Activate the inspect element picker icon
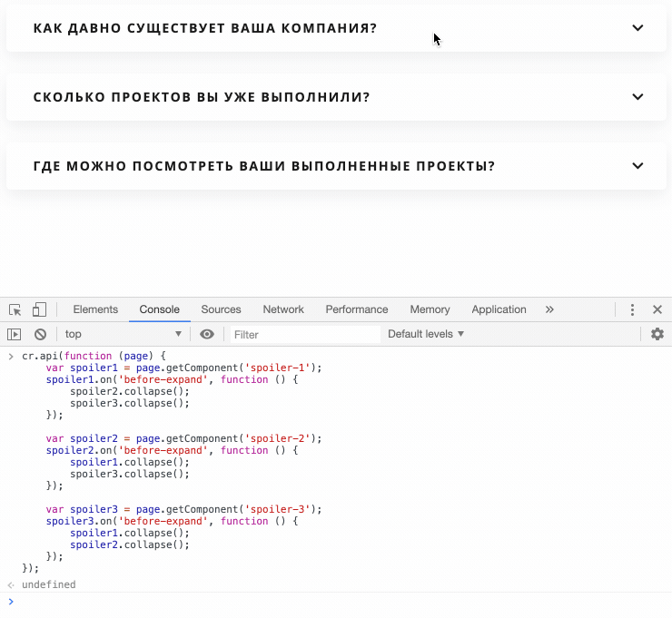The width and height of the screenshot is (672, 618). (x=15, y=309)
